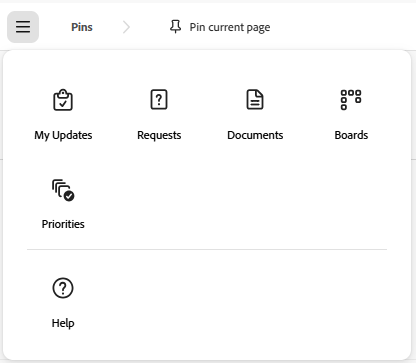Viewport: 416px width, 363px height.
Task: Select the Pin current page text
Action: pyautogui.click(x=230, y=27)
